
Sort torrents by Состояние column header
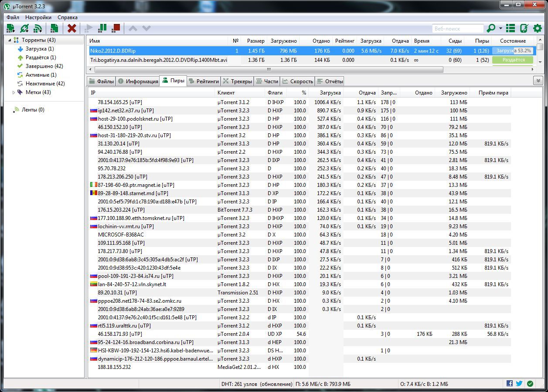coord(513,41)
